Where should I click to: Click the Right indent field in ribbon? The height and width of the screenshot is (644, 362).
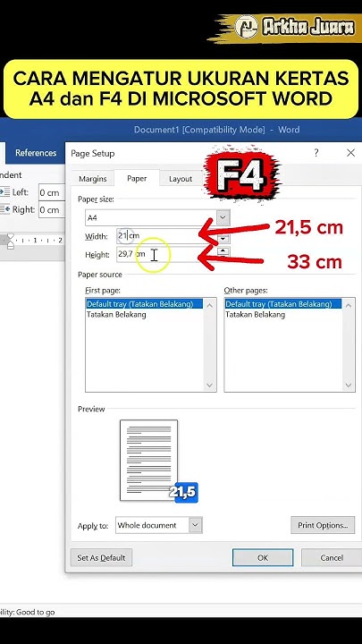click(52, 210)
